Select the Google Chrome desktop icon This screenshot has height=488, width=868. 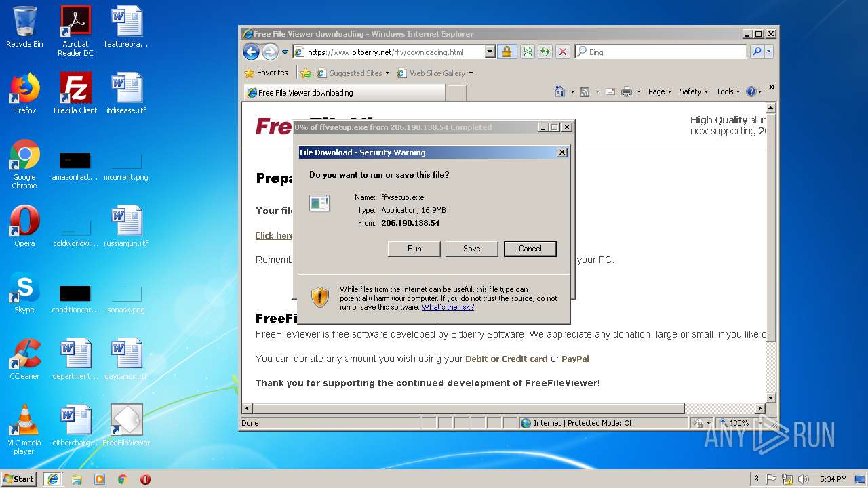[24, 165]
